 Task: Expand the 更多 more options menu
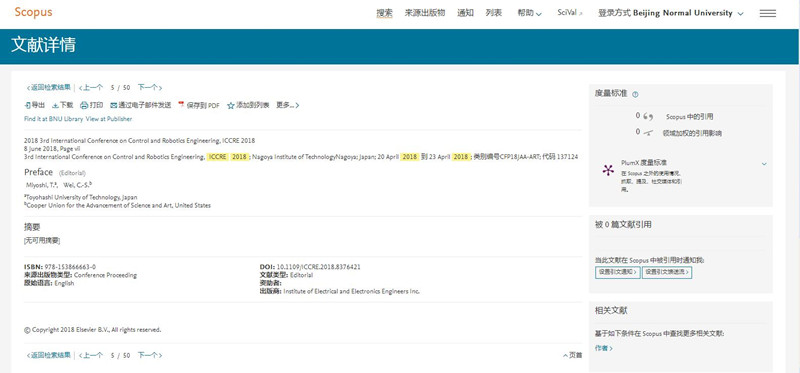(x=288, y=106)
